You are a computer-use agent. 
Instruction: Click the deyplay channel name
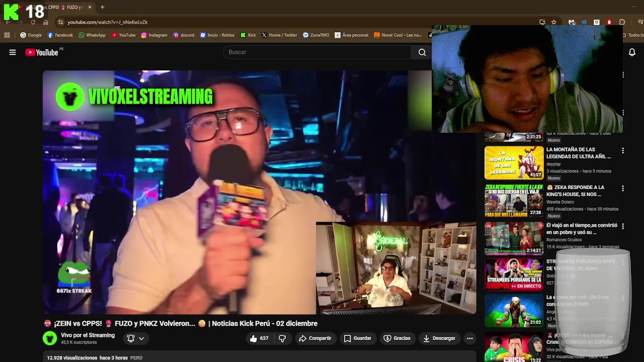(553, 164)
